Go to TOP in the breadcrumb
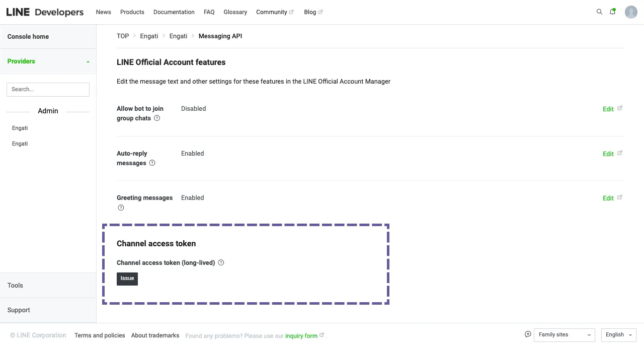This screenshot has width=644, height=347. pyautogui.click(x=123, y=36)
